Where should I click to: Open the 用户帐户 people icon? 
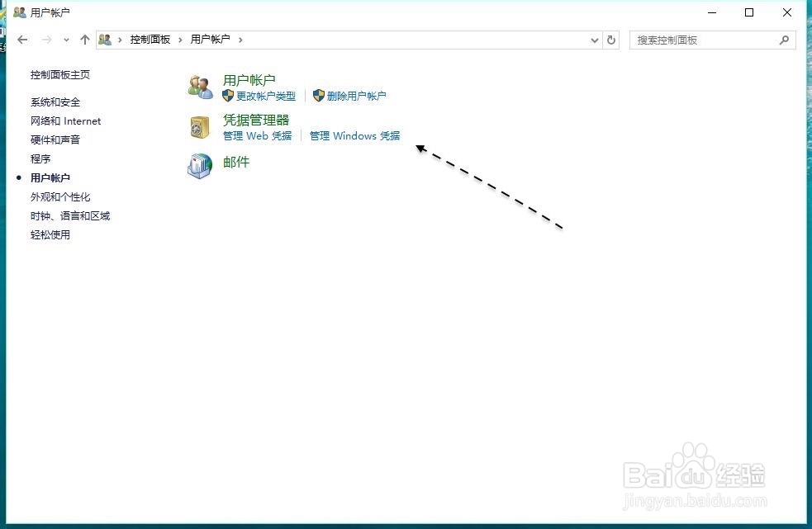coord(201,87)
